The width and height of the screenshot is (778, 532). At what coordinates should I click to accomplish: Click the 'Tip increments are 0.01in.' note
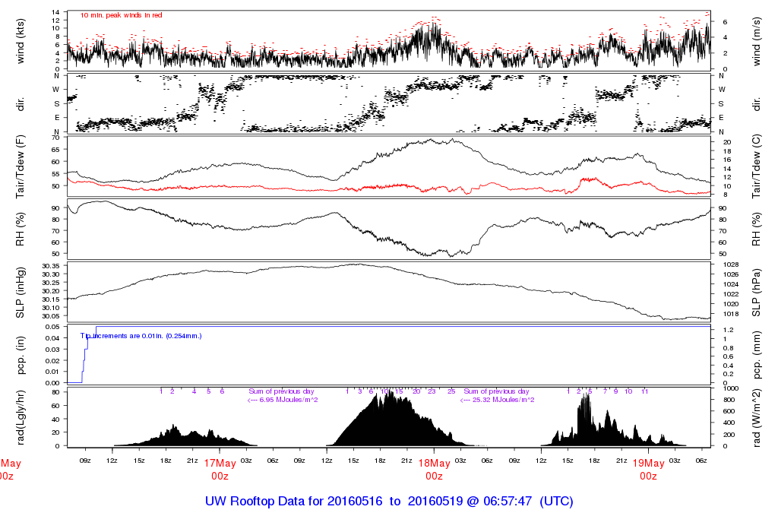(141, 336)
